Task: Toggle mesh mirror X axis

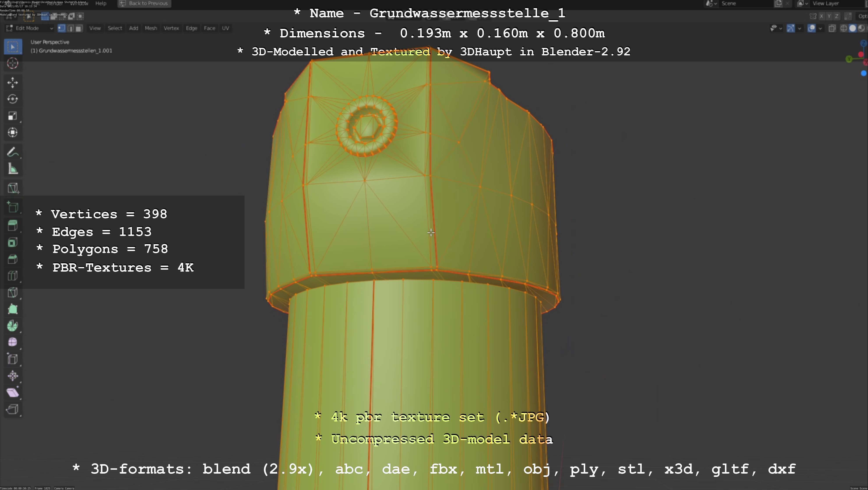Action: pos(822,16)
